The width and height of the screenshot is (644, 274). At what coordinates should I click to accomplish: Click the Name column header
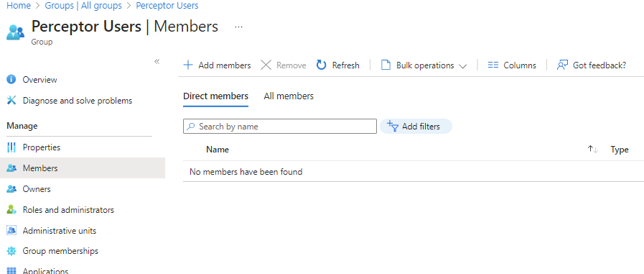[218, 150]
